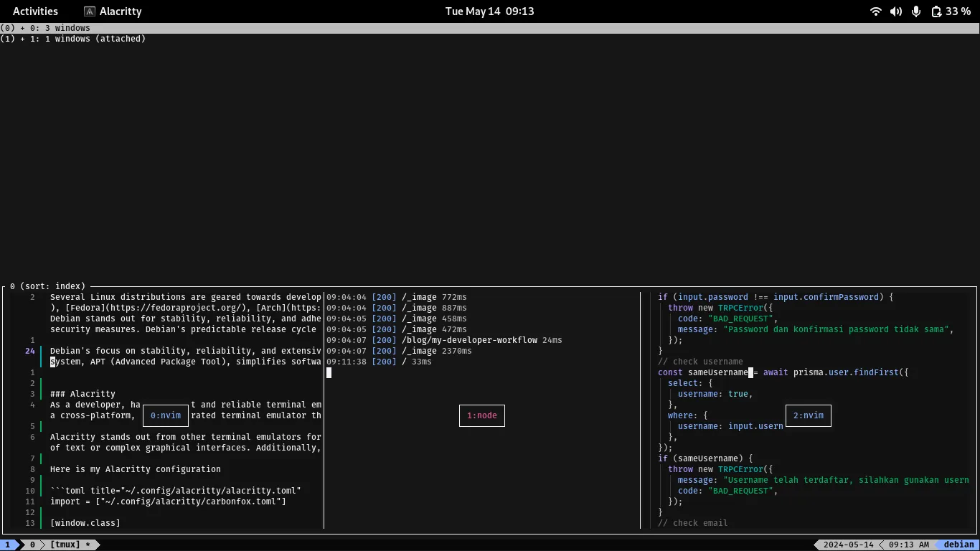This screenshot has width=980, height=551.
Task: Click the date "2024-05-14" in the status bar
Action: (847, 544)
